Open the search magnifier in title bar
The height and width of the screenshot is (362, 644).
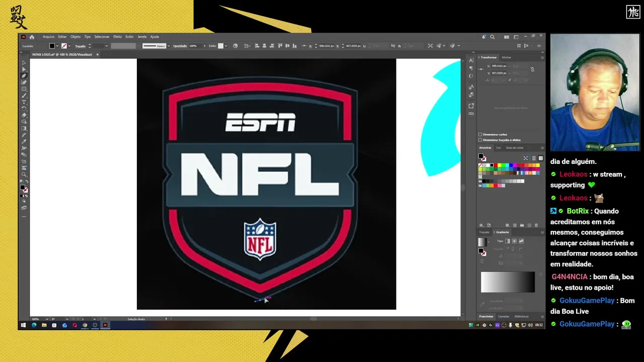coord(492,37)
